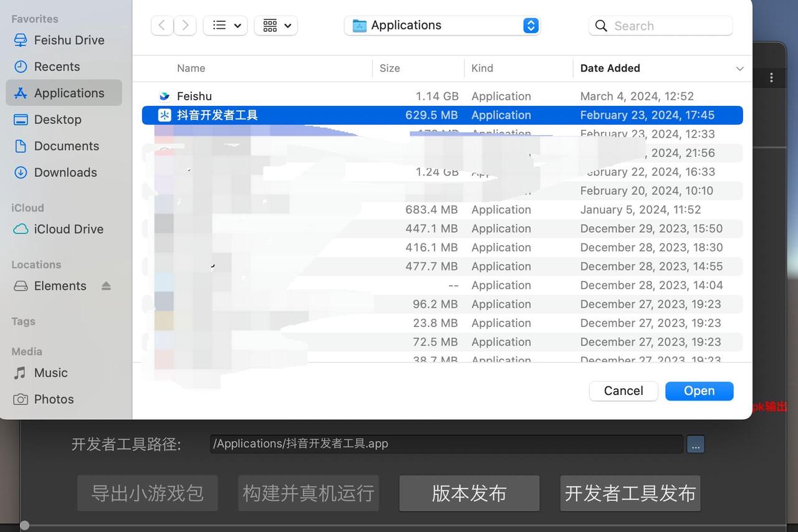Select Applications in the sidebar
Image resolution: width=798 pixels, height=532 pixels.
click(64, 93)
